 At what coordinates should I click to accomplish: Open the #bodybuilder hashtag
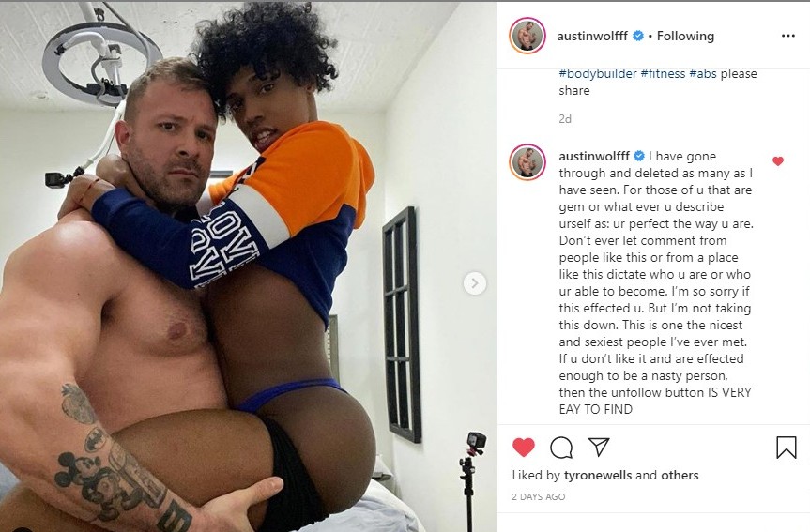click(598, 74)
